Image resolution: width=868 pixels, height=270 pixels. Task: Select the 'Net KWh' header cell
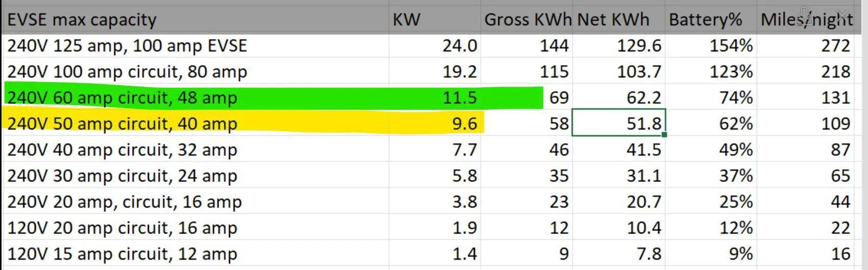(x=619, y=20)
